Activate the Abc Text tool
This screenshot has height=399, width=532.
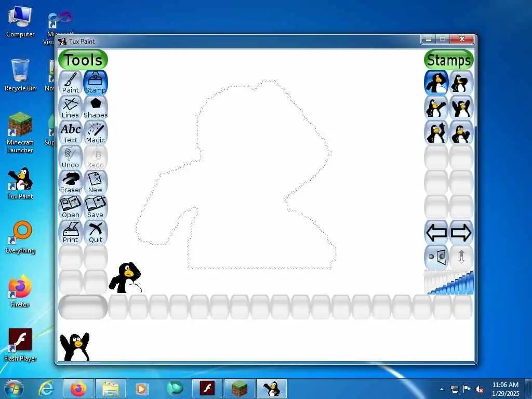(71, 132)
